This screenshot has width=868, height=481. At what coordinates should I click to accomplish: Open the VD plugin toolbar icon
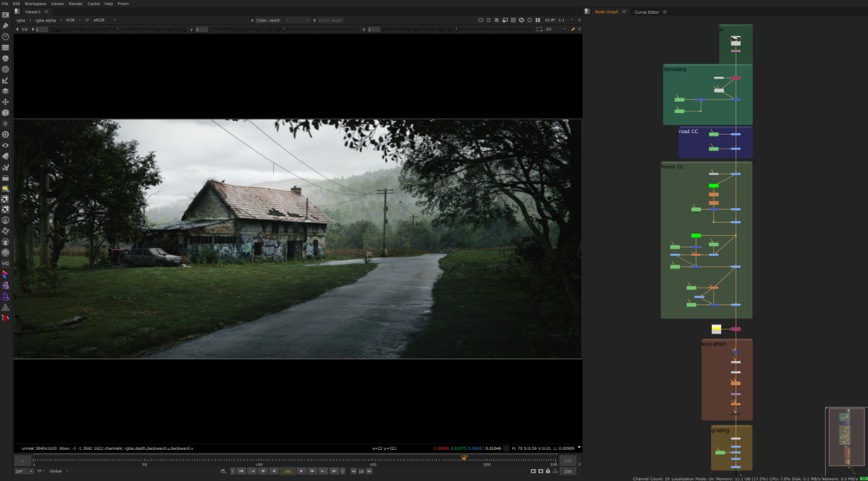[5, 263]
